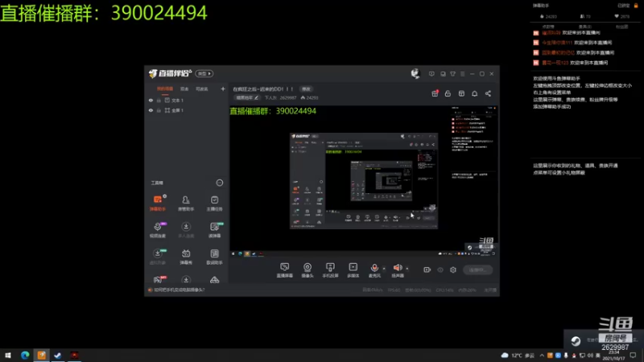The height and width of the screenshot is (362, 644).
Task: Open the hamburger menu in title bar
Action: [x=462, y=74]
